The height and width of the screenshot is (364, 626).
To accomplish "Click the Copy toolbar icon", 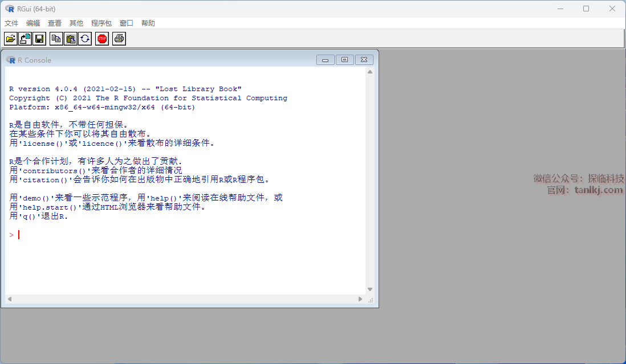I will point(56,39).
